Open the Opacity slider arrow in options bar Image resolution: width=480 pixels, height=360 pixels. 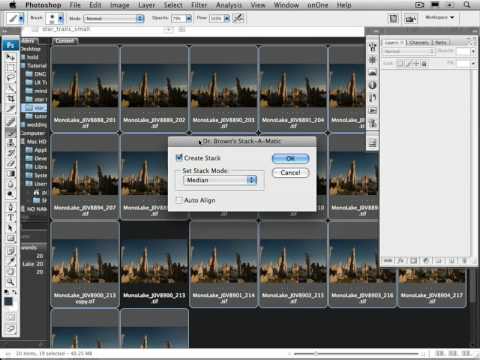(189, 19)
